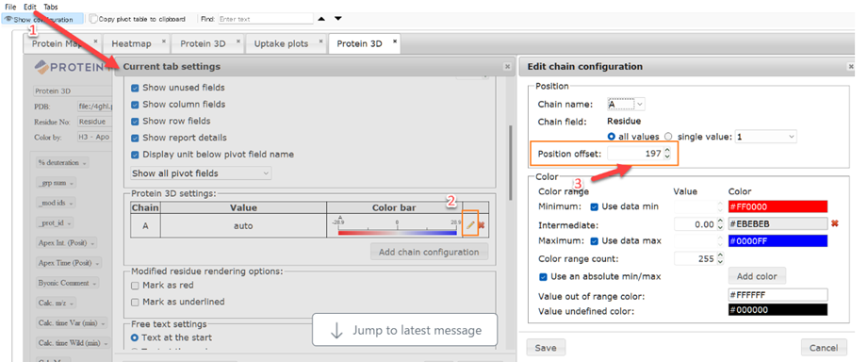
Task: Close the active Protein 3D tab
Action: point(395,41)
